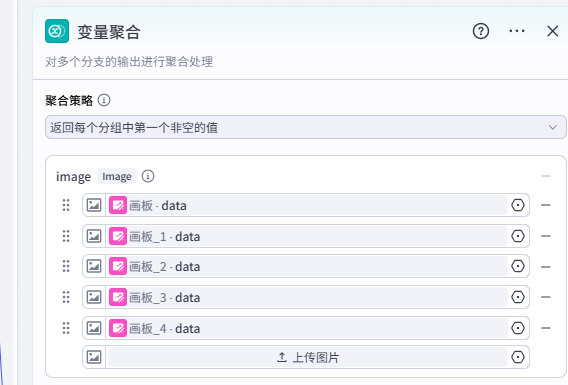Open the three-dot more options menu

click(517, 31)
